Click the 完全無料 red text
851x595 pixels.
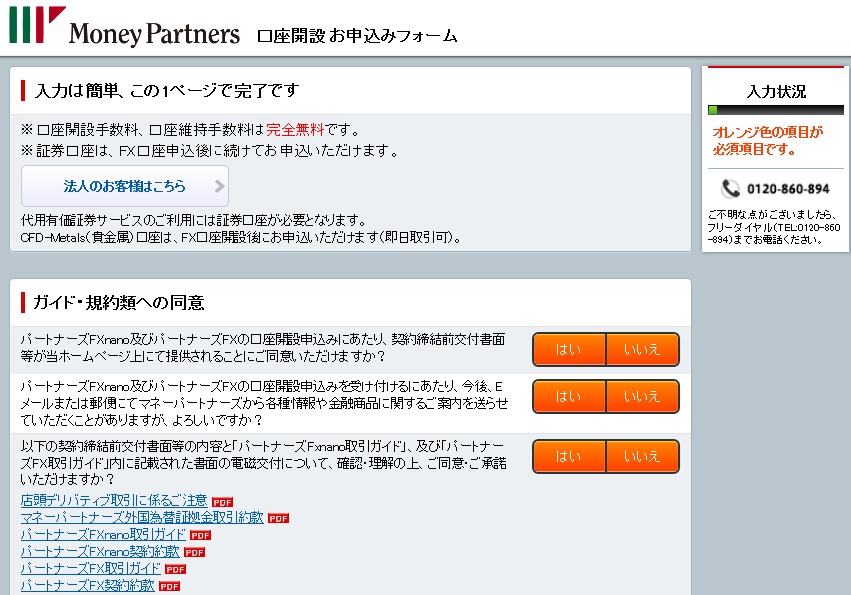point(295,130)
